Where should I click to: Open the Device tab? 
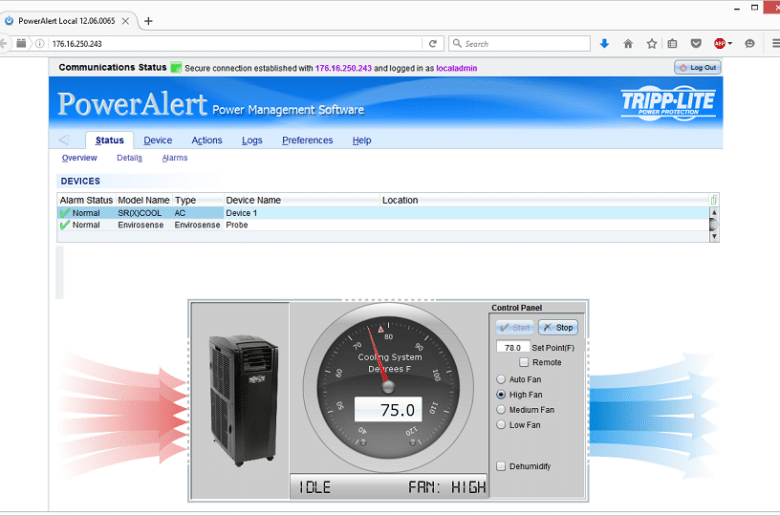[x=158, y=140]
